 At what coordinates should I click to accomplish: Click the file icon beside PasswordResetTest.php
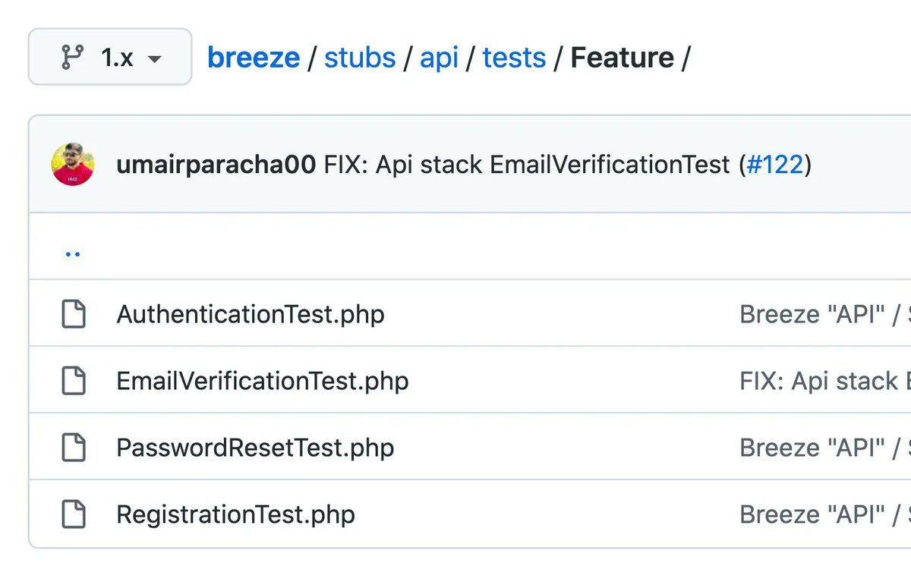click(x=74, y=448)
